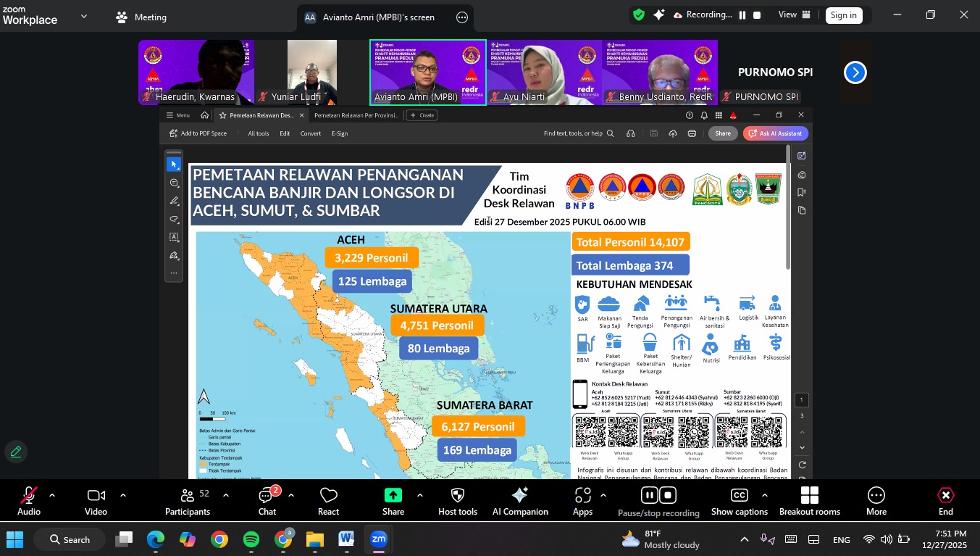
Task: Click the green Share screen icon
Action: (x=393, y=495)
